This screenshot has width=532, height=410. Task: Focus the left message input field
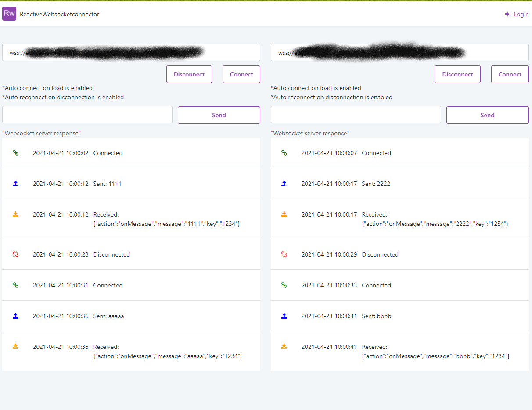coord(87,115)
